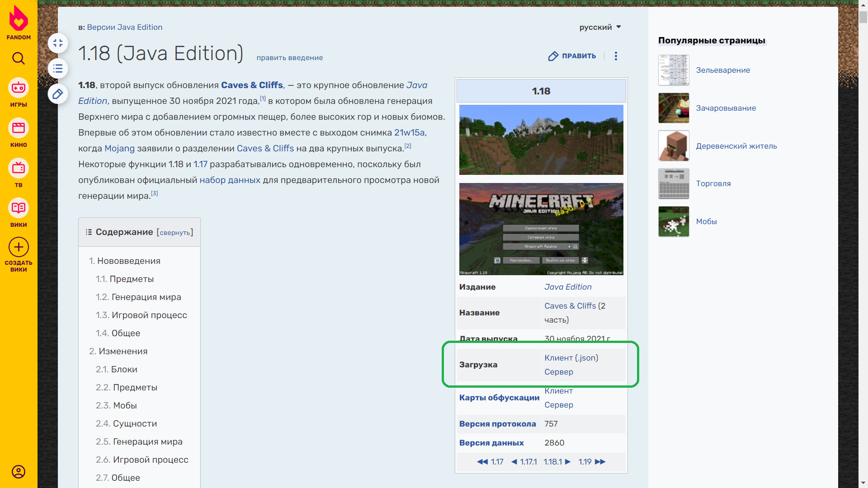Open Java Edition link in infobox
The image size is (868, 488).
point(568,287)
